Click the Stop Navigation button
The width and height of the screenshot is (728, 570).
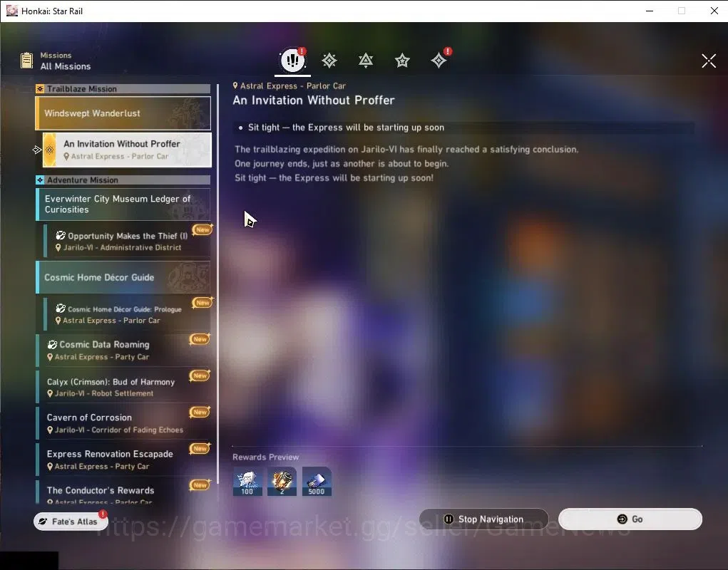pos(483,519)
